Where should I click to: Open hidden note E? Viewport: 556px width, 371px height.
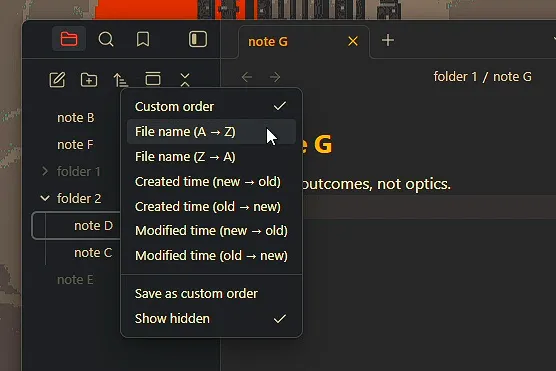[75, 279]
